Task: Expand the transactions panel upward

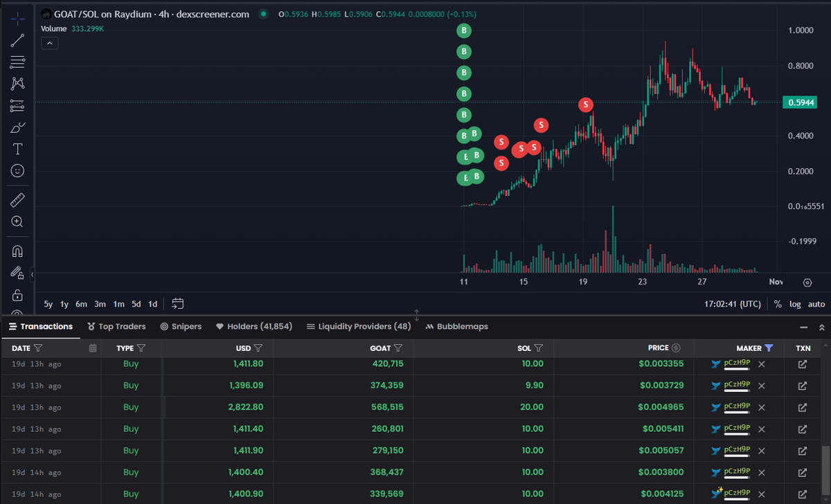Action: pyautogui.click(x=822, y=327)
